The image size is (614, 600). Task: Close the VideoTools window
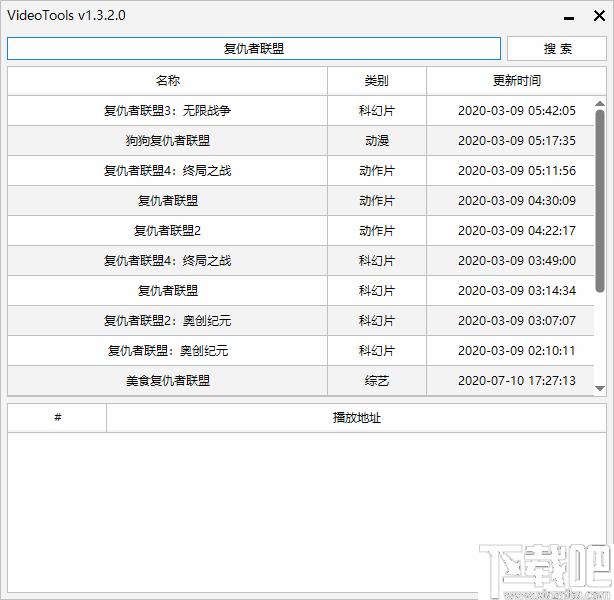click(x=599, y=16)
